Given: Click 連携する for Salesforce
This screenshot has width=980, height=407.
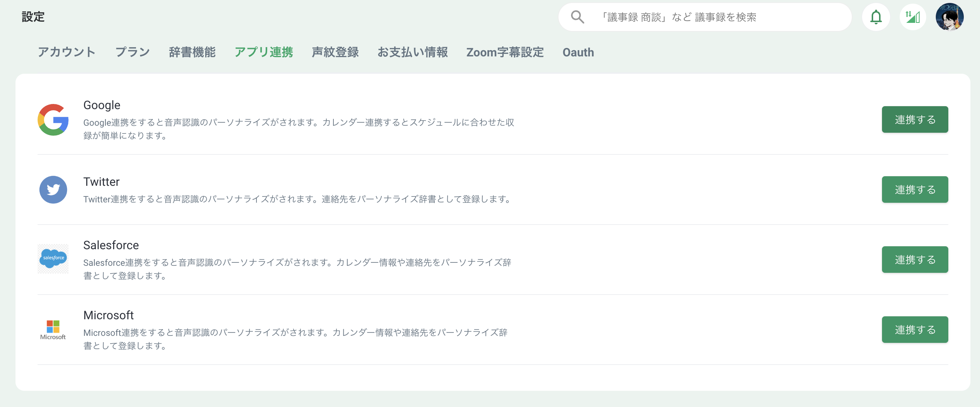Looking at the screenshot, I should 915,260.
